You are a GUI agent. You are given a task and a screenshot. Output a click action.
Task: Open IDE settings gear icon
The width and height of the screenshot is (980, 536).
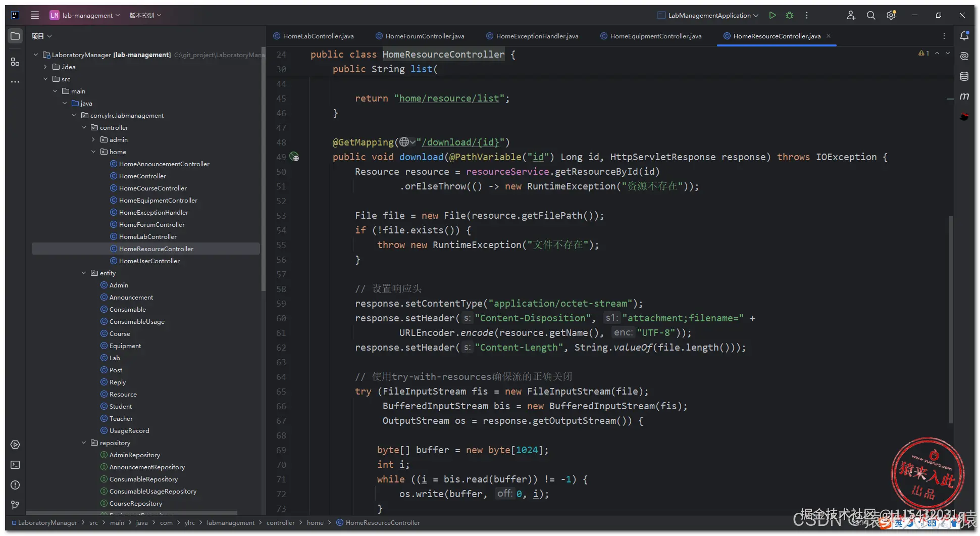[891, 15]
